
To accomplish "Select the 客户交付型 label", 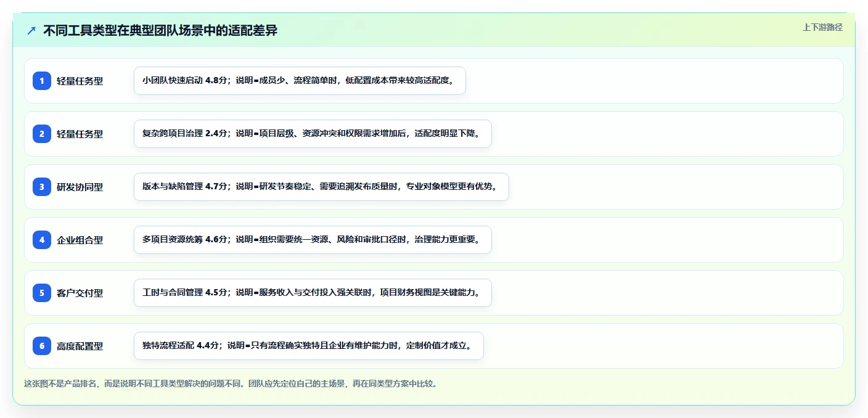I will click(x=80, y=293).
